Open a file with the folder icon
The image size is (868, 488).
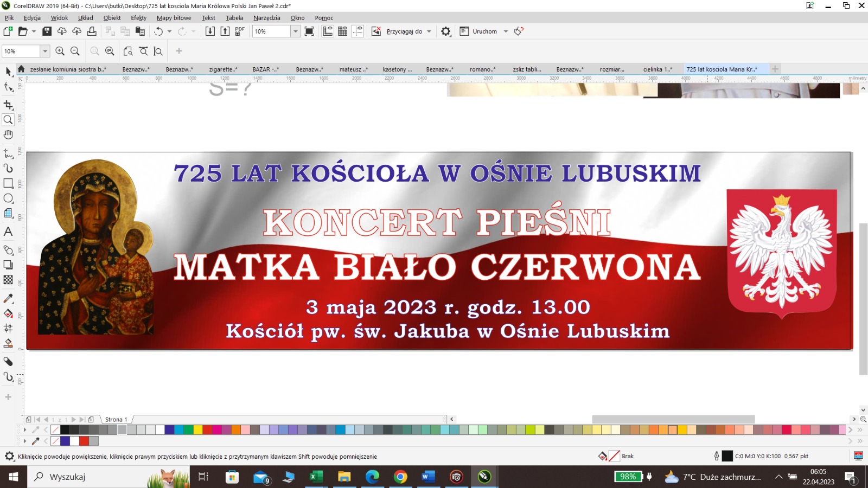(23, 31)
